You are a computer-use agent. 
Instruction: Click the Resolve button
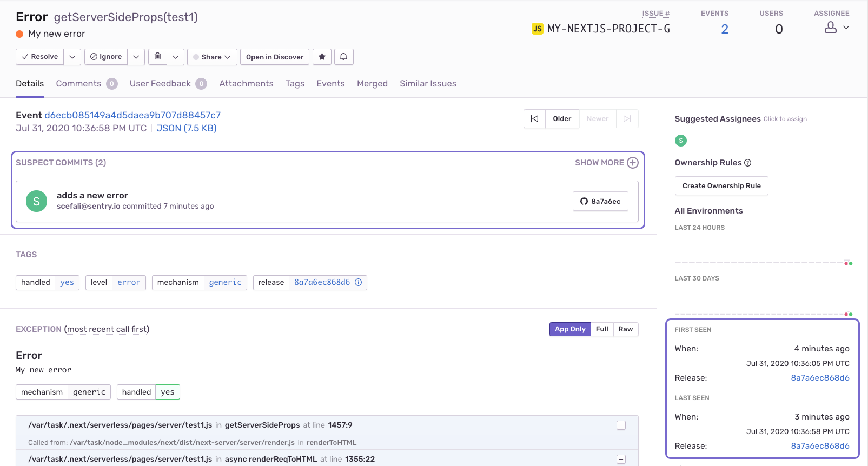(x=40, y=57)
